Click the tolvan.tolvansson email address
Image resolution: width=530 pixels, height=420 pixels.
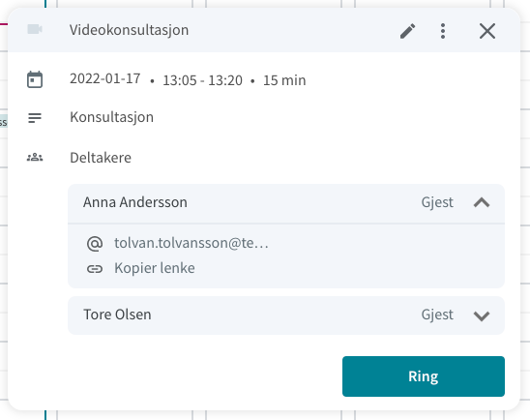191,243
